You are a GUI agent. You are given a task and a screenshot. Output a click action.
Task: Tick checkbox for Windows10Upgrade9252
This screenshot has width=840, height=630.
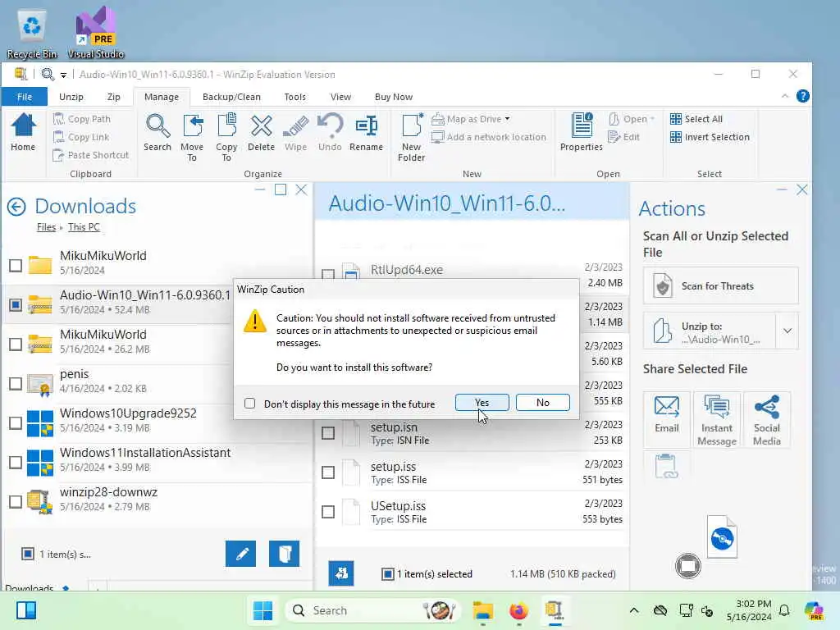16,423
